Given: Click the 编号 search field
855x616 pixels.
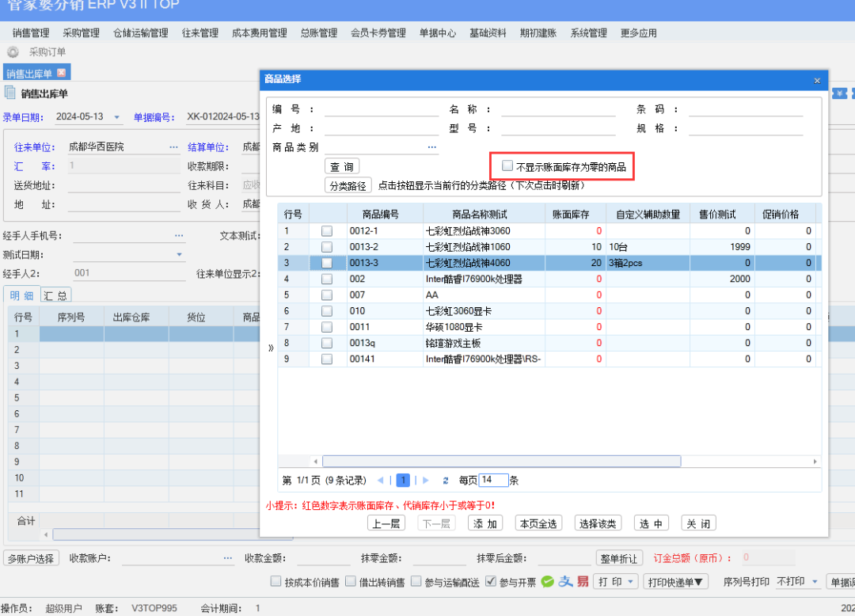Looking at the screenshot, I should click(382, 110).
